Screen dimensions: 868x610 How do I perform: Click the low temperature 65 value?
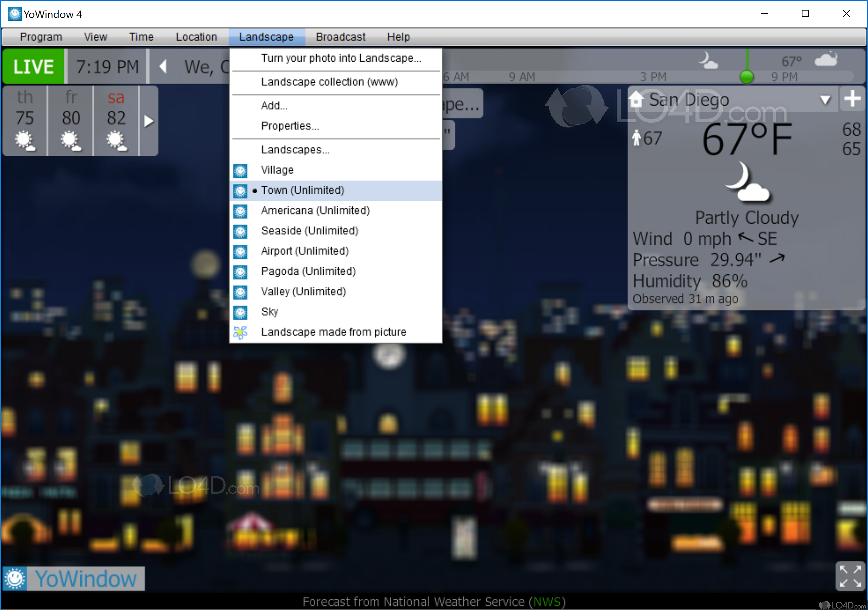tap(851, 149)
